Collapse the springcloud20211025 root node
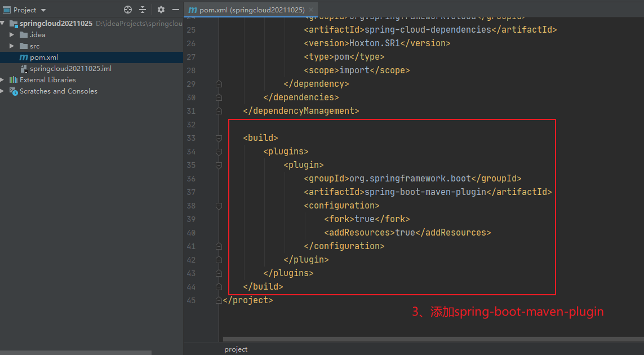The height and width of the screenshot is (355, 644). 3,24
